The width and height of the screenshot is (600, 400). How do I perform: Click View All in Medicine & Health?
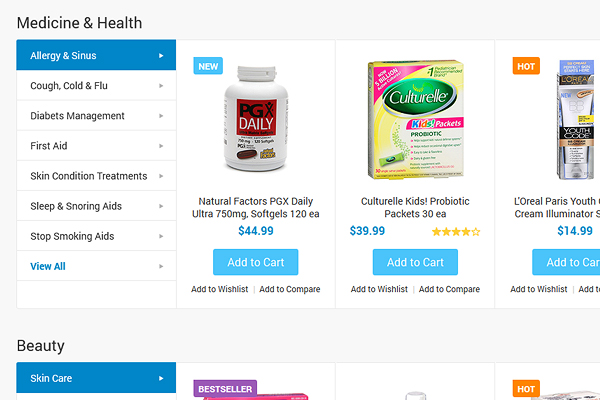coord(48,266)
